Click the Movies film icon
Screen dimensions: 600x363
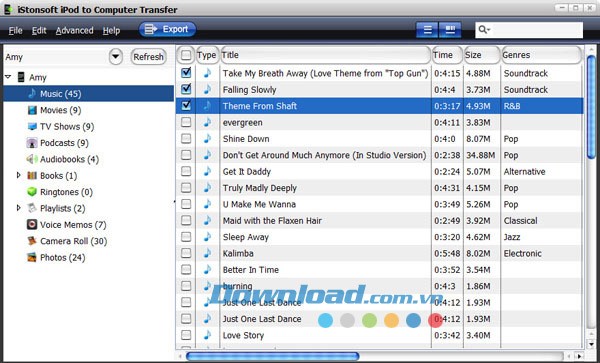[32, 110]
